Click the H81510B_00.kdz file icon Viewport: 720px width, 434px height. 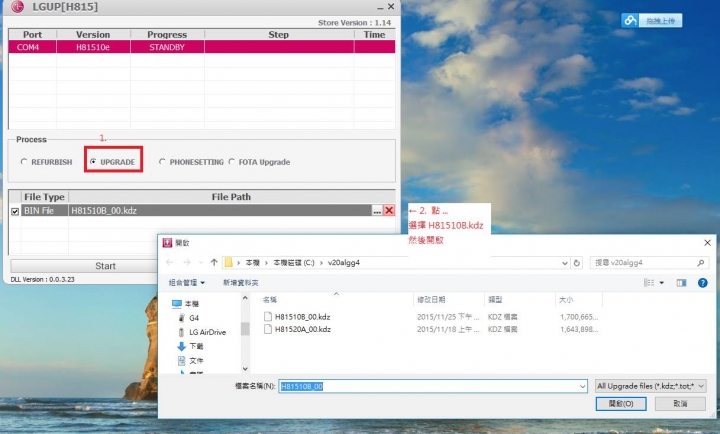[x=268, y=317]
